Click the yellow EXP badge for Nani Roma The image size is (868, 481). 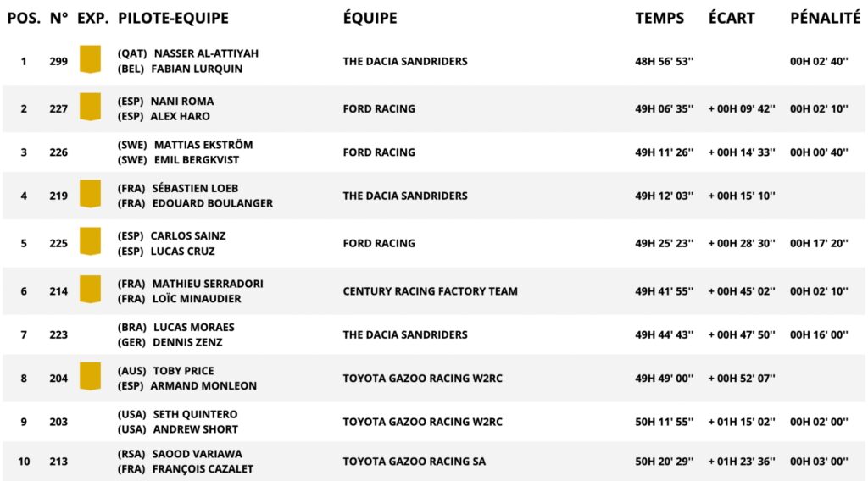click(90, 108)
